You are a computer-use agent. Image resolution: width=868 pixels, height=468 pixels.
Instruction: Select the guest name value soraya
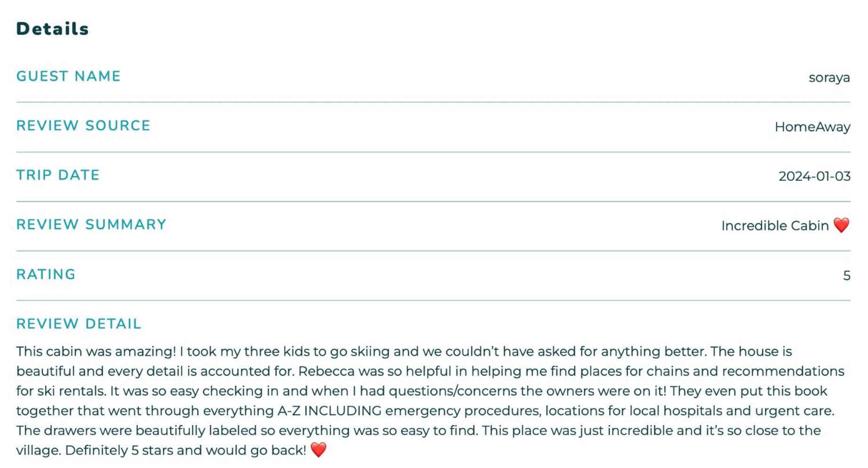click(x=829, y=78)
